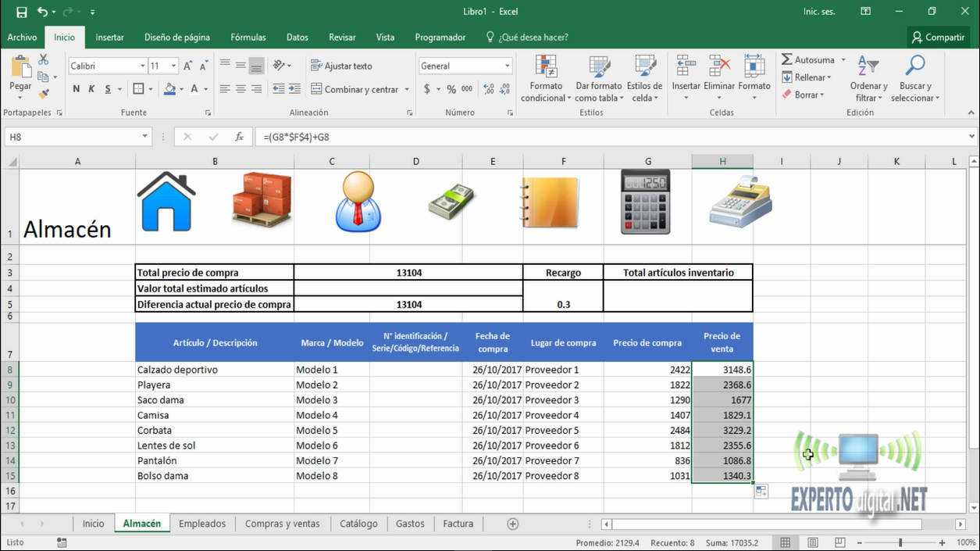Image resolution: width=980 pixels, height=551 pixels.
Task: Expand the Name Box dropdown arrow
Action: coord(144,137)
